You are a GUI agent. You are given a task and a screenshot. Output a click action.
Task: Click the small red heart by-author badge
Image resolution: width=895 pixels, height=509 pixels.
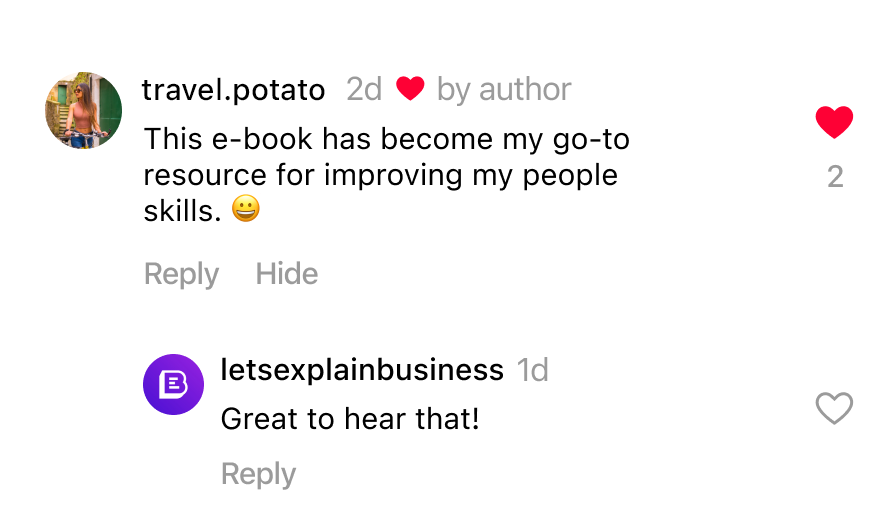point(410,89)
